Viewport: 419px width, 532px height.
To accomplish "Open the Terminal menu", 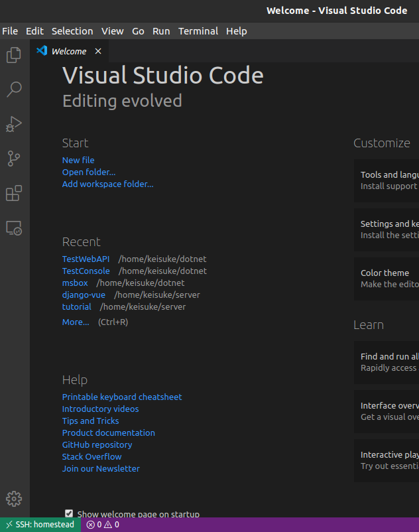I will (x=198, y=31).
